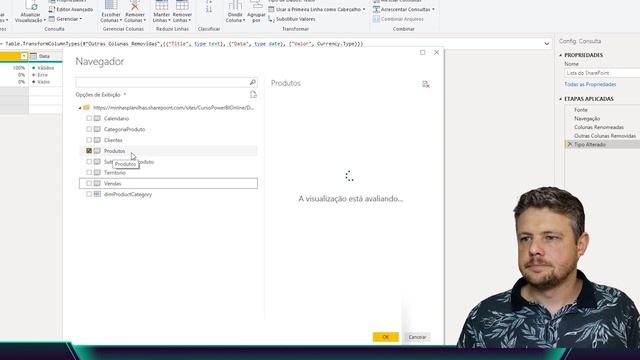
Task: Click the Erro quality indicator
Action: (x=40, y=75)
